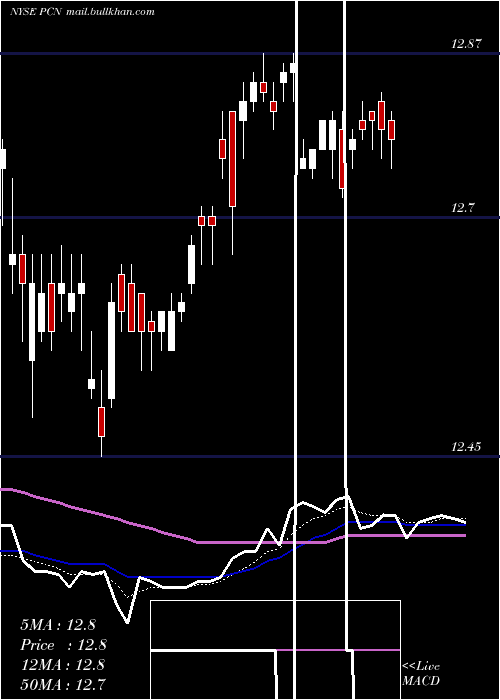Click the 'Price : 12.8' readout
Screen dimensions: 500x700
[63, 645]
